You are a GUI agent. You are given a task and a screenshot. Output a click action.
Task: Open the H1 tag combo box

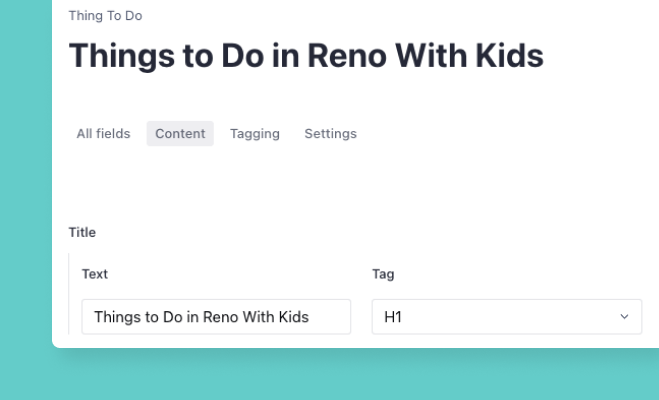[506, 317]
